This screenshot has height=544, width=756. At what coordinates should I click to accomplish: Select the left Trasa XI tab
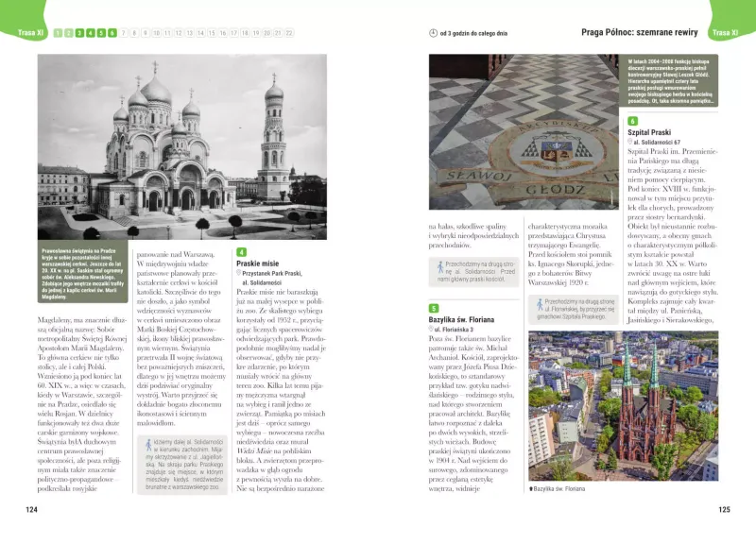pyautogui.click(x=30, y=33)
